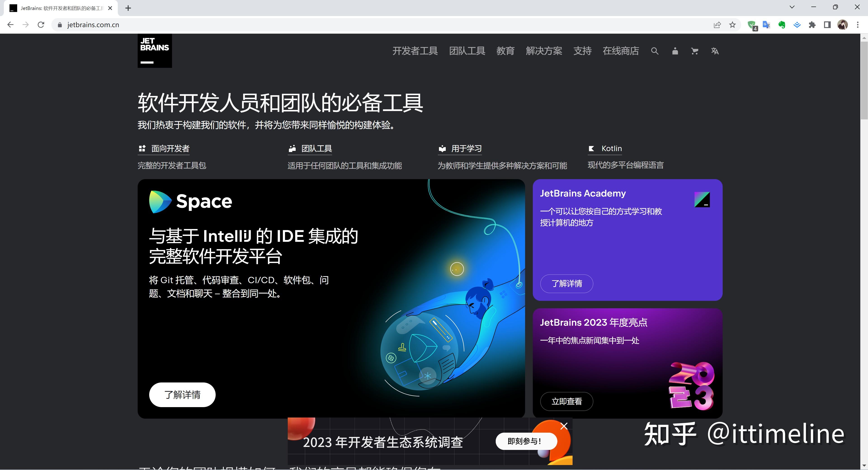Open the 解决方案 menu
The height and width of the screenshot is (470, 868).
(544, 51)
